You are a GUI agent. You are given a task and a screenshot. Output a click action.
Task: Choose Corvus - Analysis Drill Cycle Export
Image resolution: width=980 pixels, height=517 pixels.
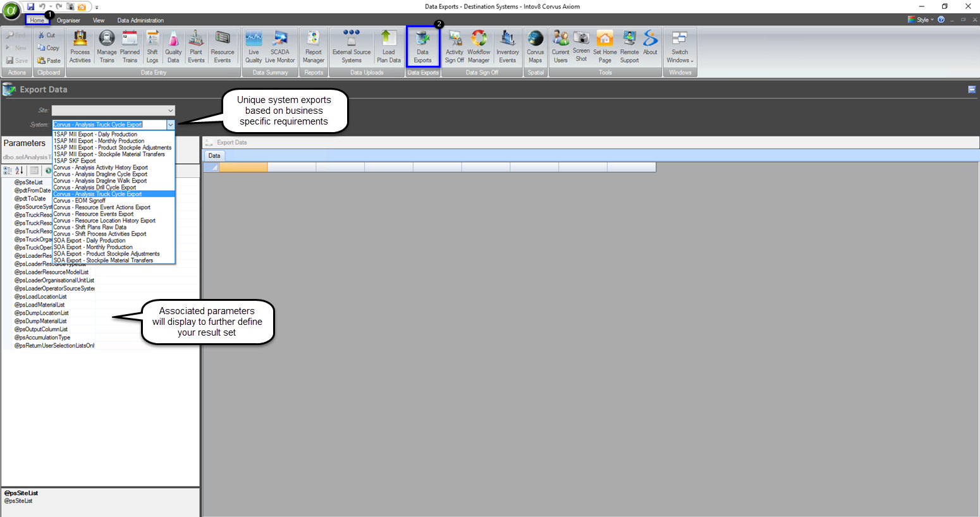(x=113, y=187)
